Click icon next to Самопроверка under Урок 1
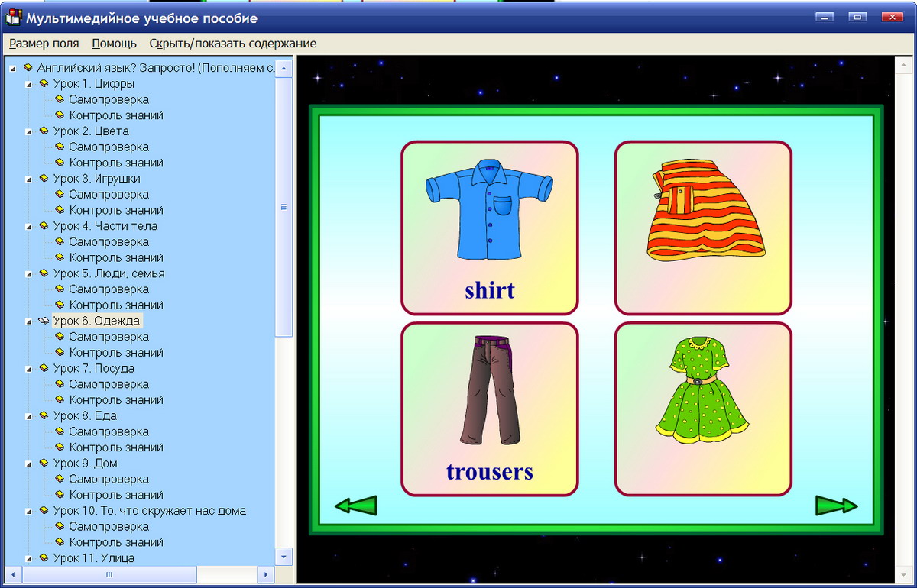Screen dimensions: 917x588 click(60, 99)
